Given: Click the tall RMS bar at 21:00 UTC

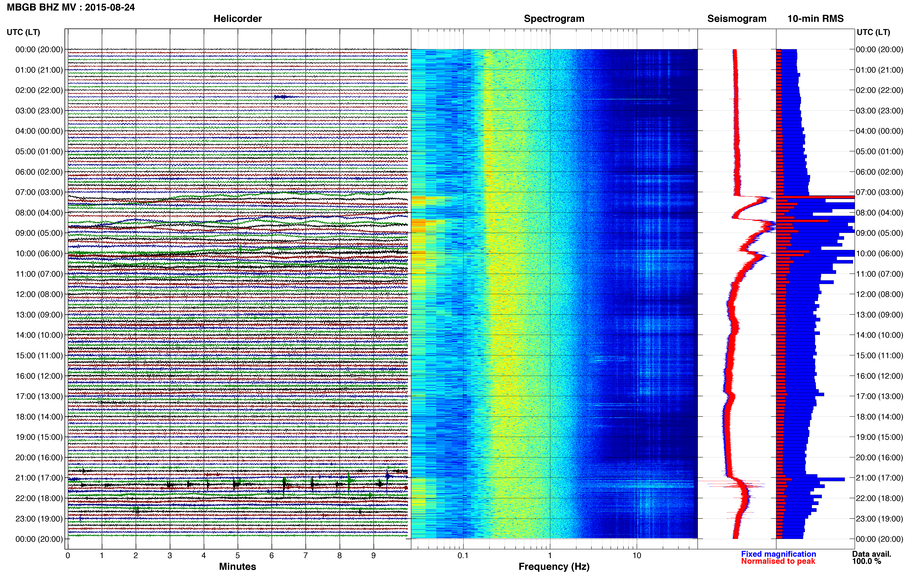Looking at the screenshot, I should click(810, 479).
